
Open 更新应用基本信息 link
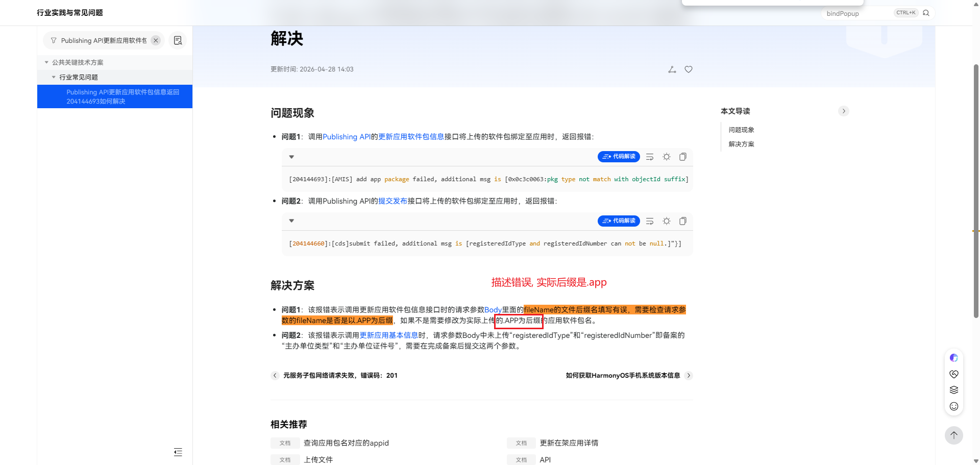(389, 335)
